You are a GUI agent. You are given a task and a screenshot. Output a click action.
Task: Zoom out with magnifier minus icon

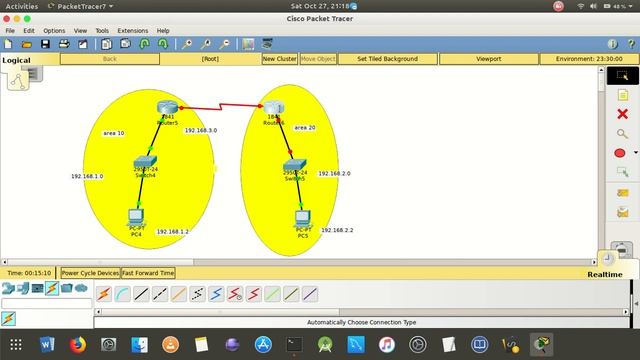[x=224, y=44]
